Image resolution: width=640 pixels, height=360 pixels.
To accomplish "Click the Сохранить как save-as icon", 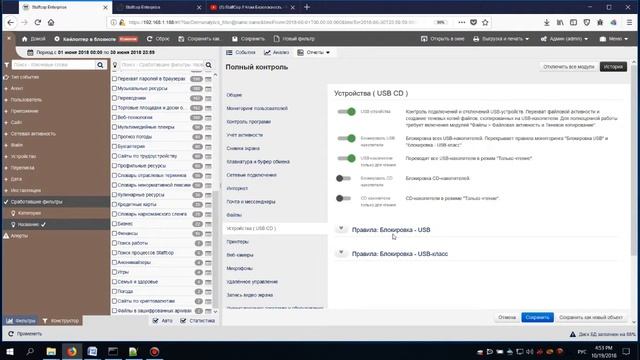I will coord(181,39).
